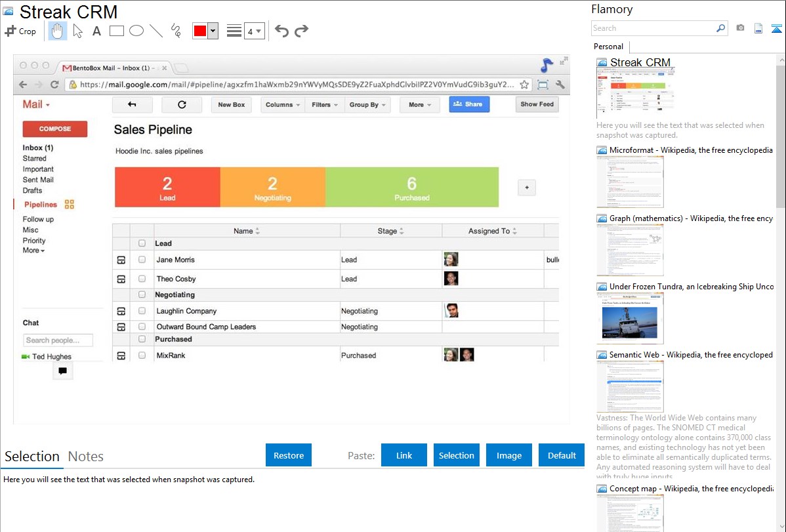
Task: Click the Paste Image button
Action: tap(509, 455)
